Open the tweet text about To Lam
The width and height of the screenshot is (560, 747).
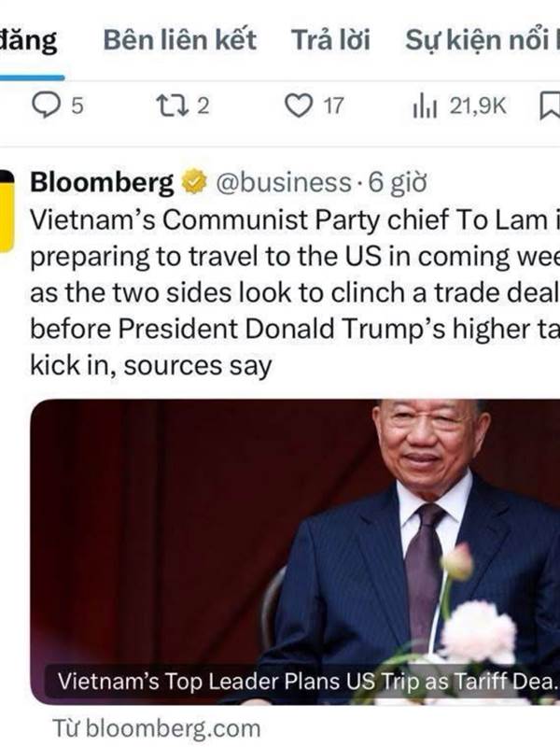295,292
